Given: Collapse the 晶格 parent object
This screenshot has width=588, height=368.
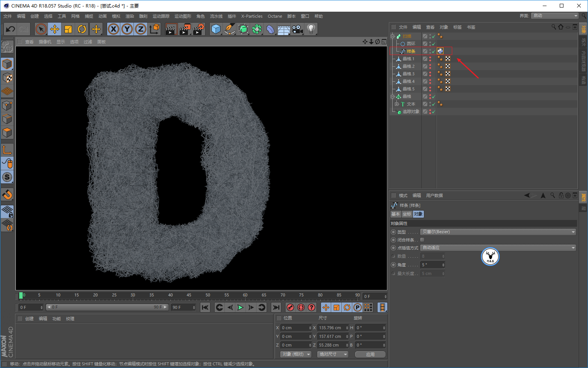Looking at the screenshot, I should pos(393,96).
